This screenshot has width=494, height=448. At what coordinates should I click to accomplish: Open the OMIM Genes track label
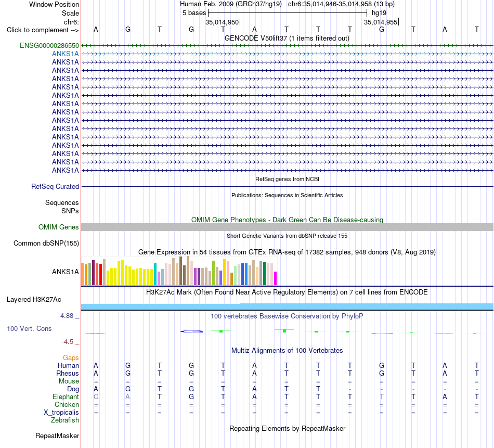pyautogui.click(x=58, y=227)
